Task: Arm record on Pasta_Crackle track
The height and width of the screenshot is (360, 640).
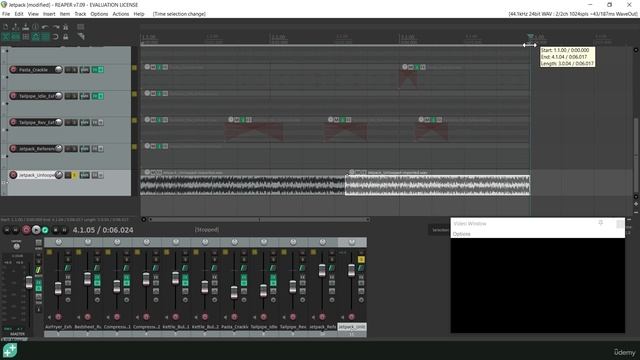Action: point(13,69)
